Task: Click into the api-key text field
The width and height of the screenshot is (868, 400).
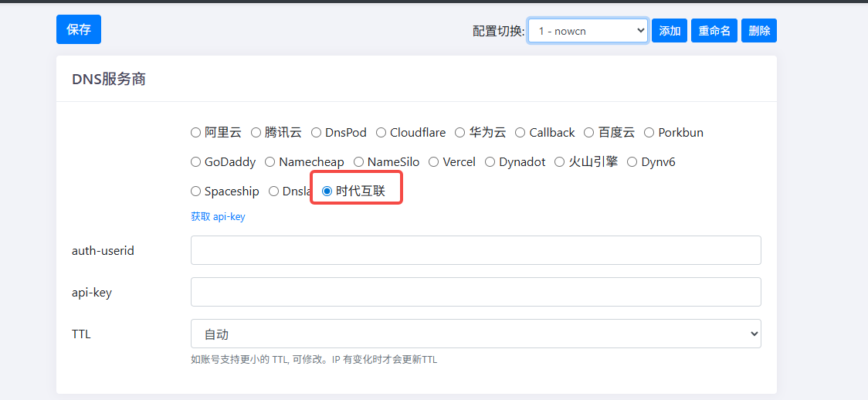Action: pos(476,292)
